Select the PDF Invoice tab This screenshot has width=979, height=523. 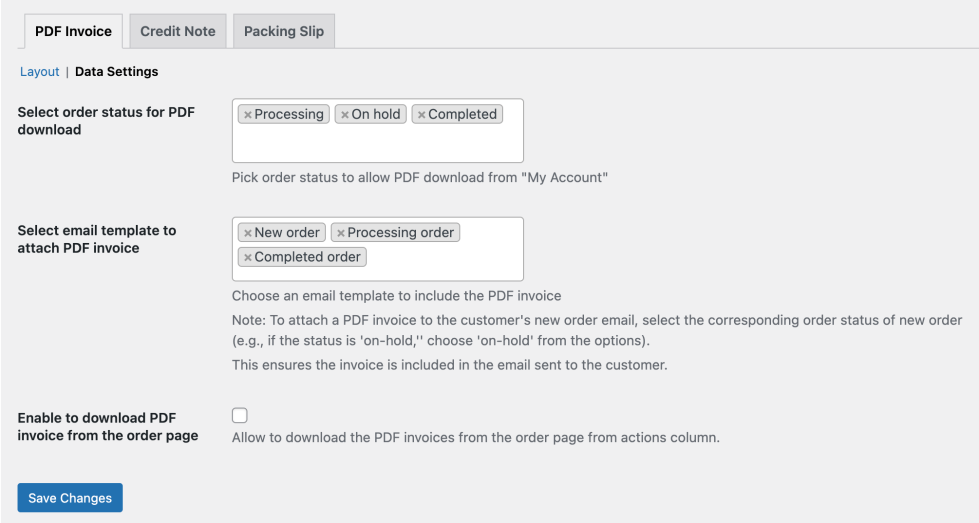[x=74, y=31]
